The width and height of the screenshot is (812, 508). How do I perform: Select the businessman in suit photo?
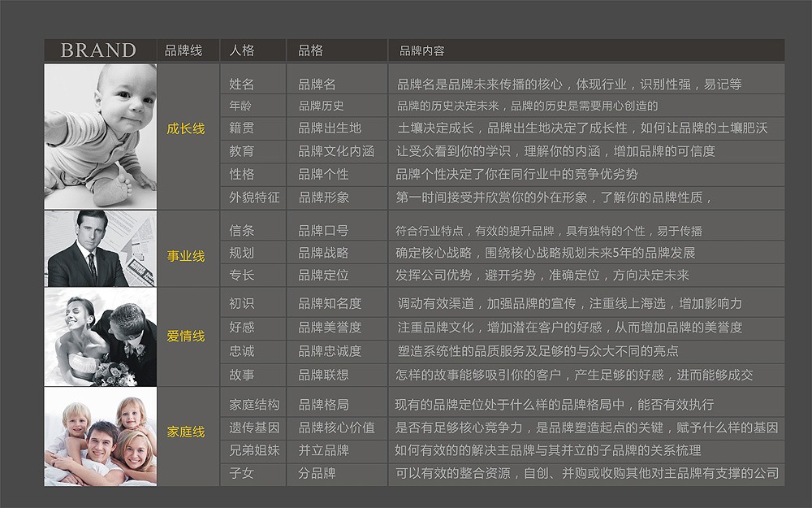[x=101, y=249]
